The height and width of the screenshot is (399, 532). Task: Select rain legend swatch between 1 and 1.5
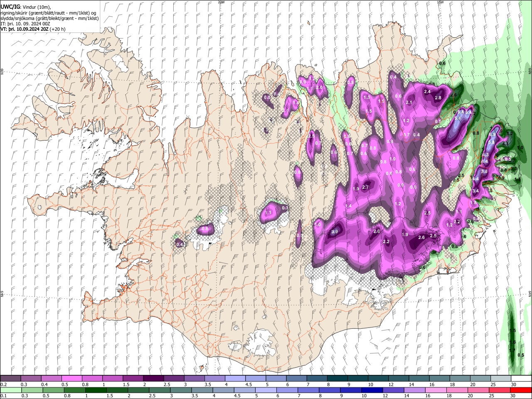[95, 390]
